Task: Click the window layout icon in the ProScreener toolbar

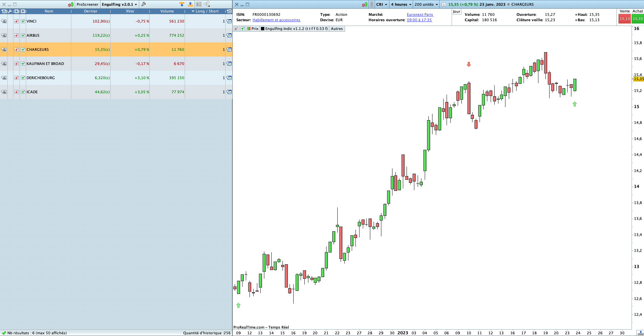Action: point(199,4)
